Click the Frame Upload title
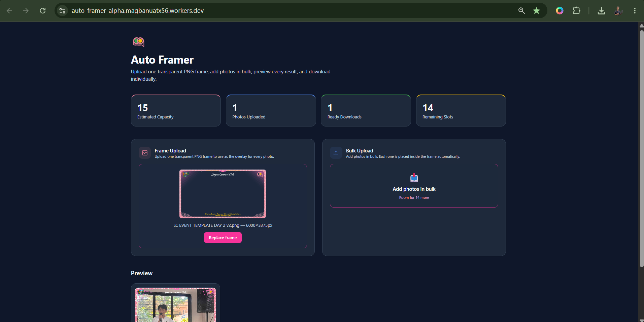Viewport: 644px width, 322px height. (x=170, y=151)
